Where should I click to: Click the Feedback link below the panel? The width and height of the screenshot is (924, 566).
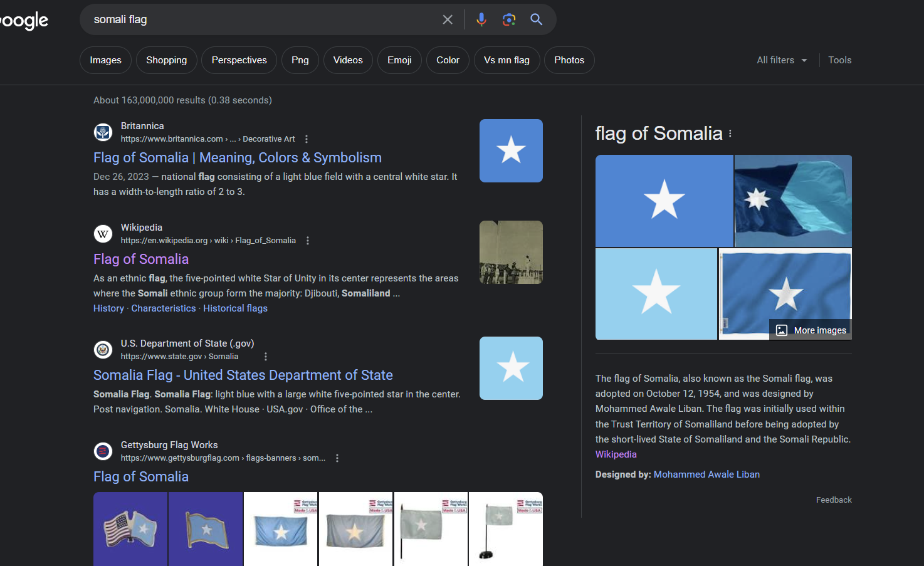pyautogui.click(x=834, y=500)
